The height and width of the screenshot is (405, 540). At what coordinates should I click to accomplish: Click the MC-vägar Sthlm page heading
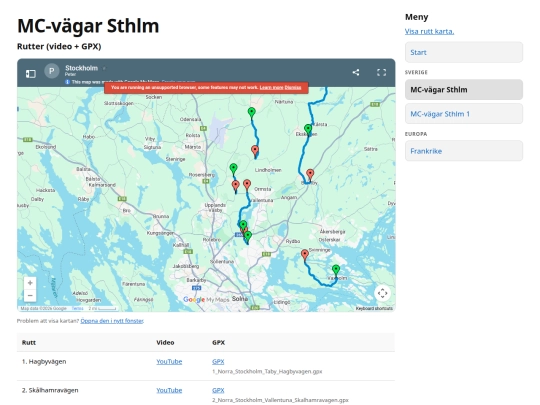pyautogui.click(x=88, y=26)
